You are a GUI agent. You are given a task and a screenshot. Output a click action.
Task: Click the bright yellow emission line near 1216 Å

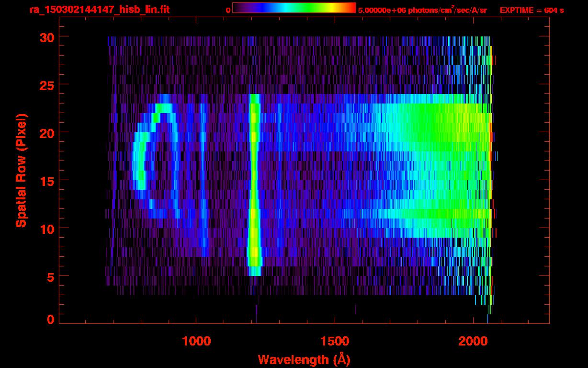coord(254,185)
